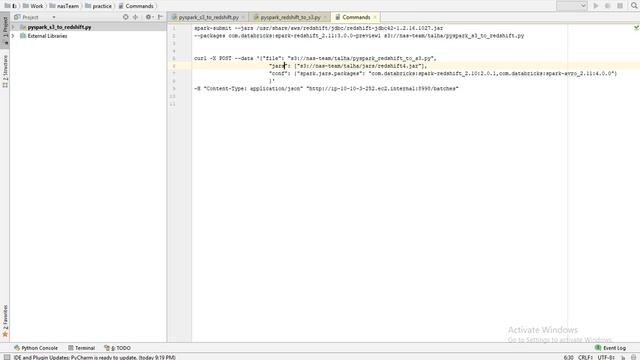Screen dimensions: 640x360
Task: Click the Stop icon in the toolbar
Action: click(x=620, y=6)
